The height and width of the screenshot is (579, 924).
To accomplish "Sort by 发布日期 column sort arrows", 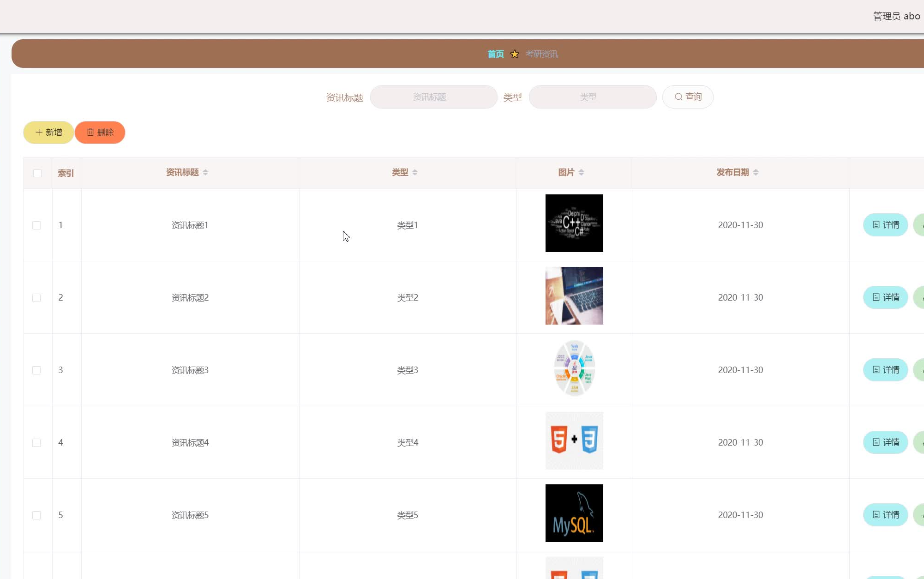I will point(756,172).
